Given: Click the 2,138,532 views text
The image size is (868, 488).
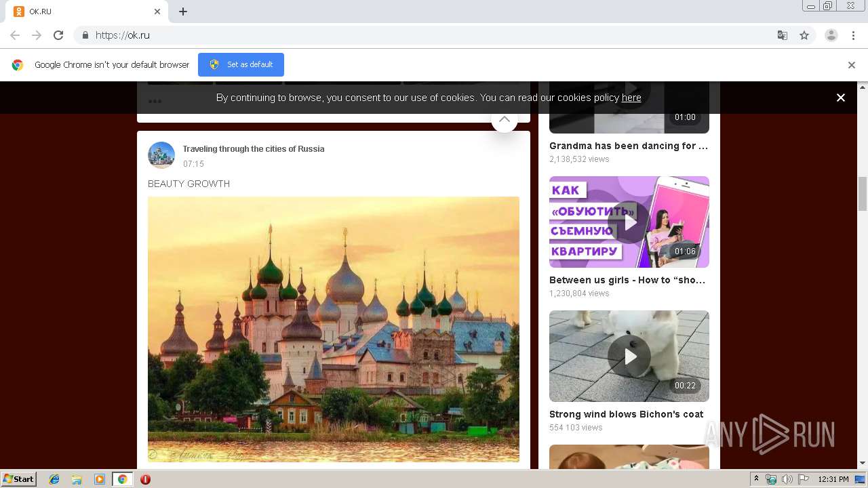Looking at the screenshot, I should pyautogui.click(x=579, y=159).
